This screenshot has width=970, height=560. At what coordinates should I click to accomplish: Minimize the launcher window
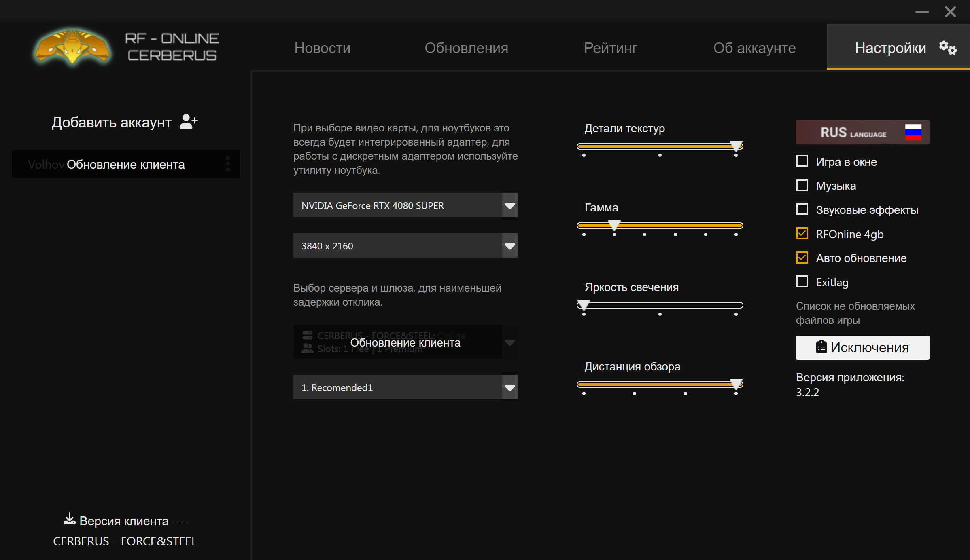922,12
